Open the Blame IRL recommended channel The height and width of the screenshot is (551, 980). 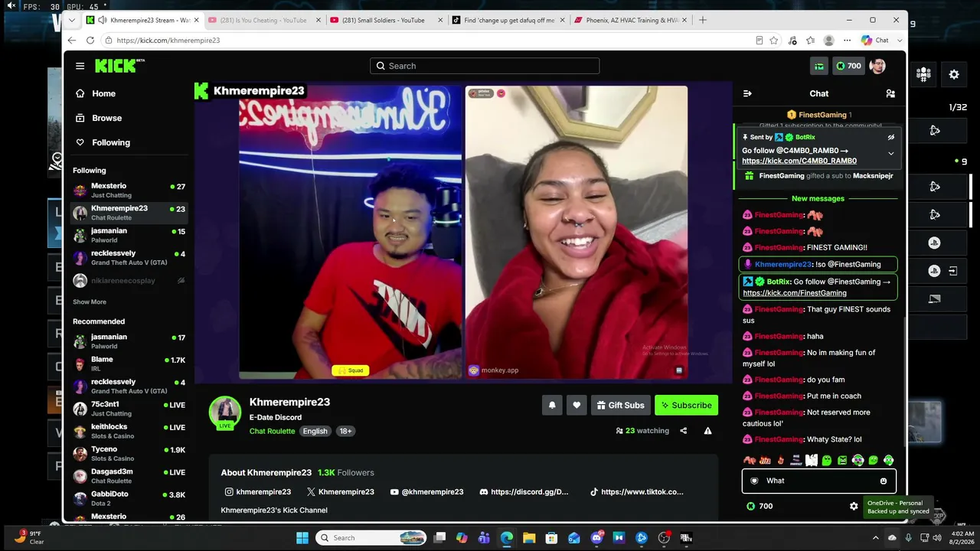(129, 364)
